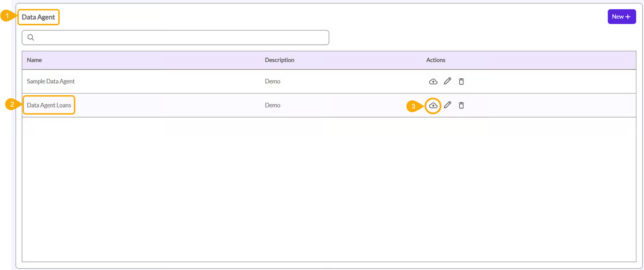This screenshot has height=270, width=644.
Task: Click the orange number 2 callout badge
Action: point(12,105)
